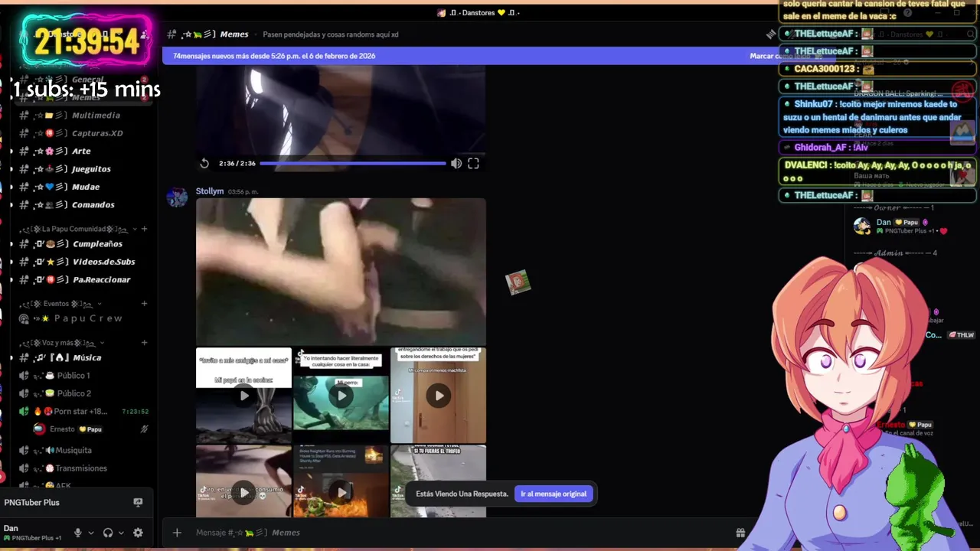Click Dan's username in the user panel
The width and height of the screenshot is (980, 551).
[11, 528]
